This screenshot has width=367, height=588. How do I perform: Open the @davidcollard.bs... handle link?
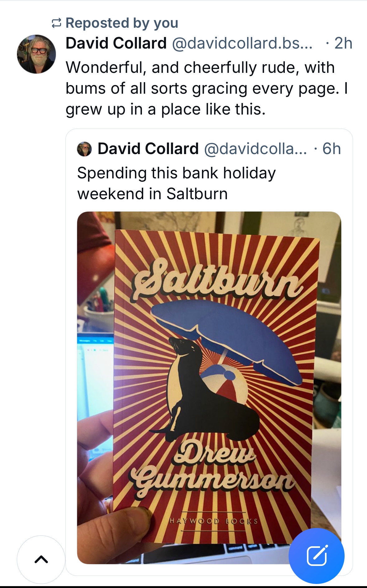242,43
